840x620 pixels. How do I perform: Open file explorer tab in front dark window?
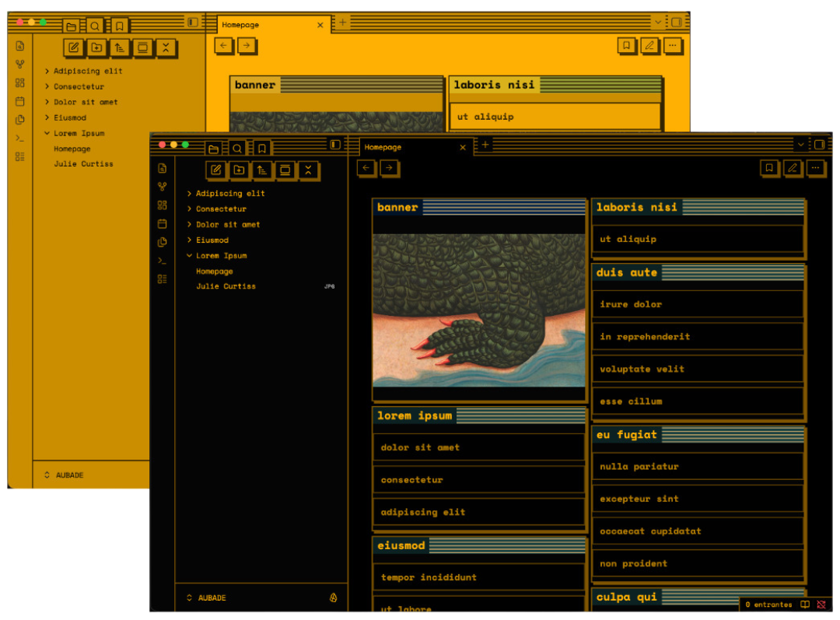[x=213, y=149]
